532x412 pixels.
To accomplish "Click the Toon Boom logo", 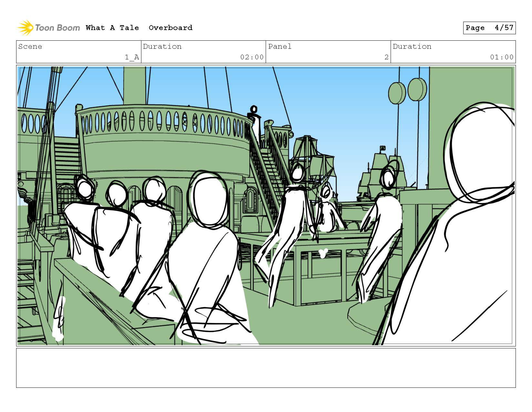I will 48,28.
